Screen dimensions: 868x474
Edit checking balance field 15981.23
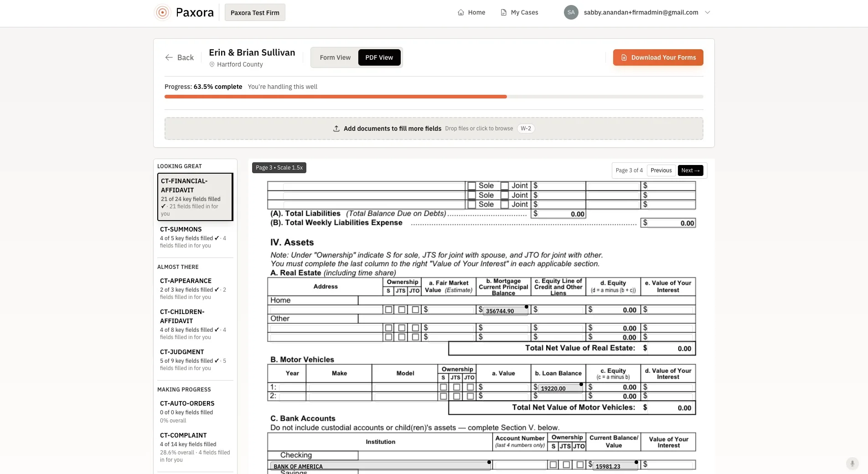[615, 466]
